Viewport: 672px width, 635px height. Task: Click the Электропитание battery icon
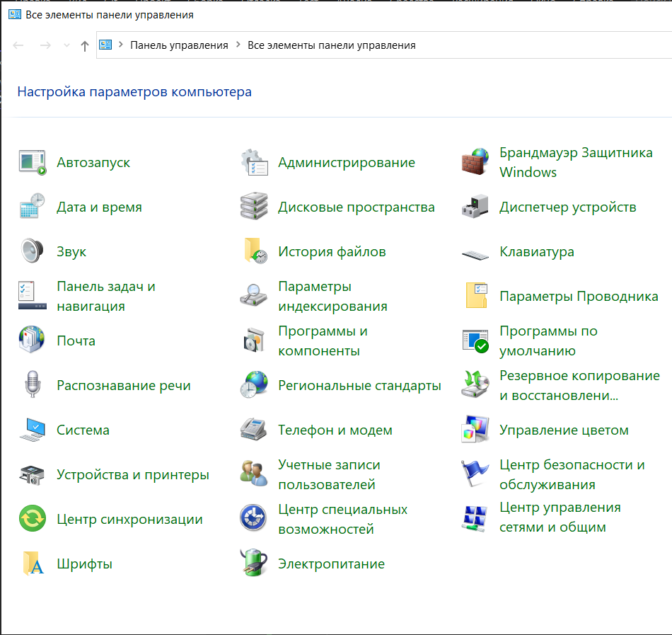(x=254, y=564)
